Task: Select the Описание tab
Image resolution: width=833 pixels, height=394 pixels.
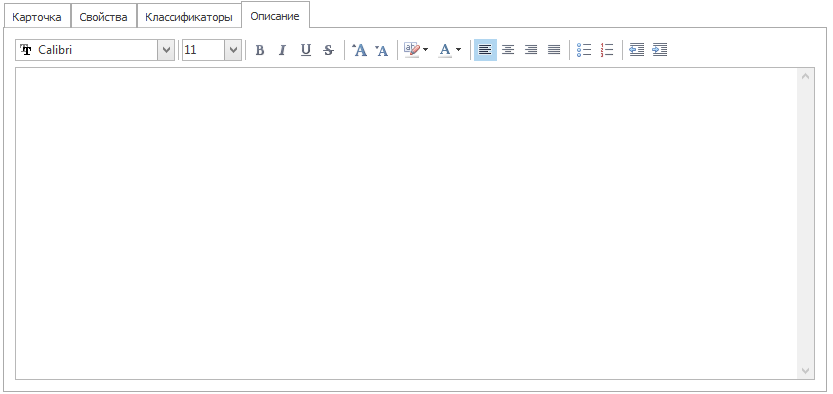Action: point(275,16)
